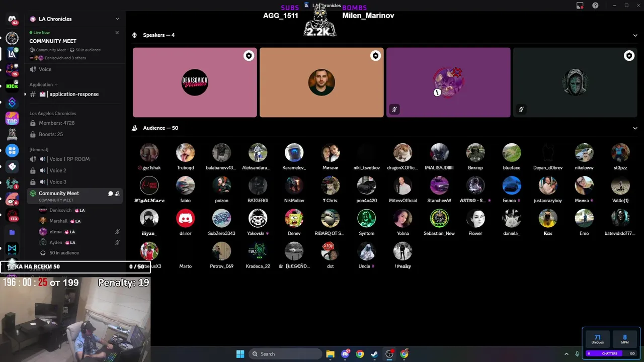Viewport: 644px width, 362px height.
Task: Click the purple speaker tile
Action: (448, 82)
